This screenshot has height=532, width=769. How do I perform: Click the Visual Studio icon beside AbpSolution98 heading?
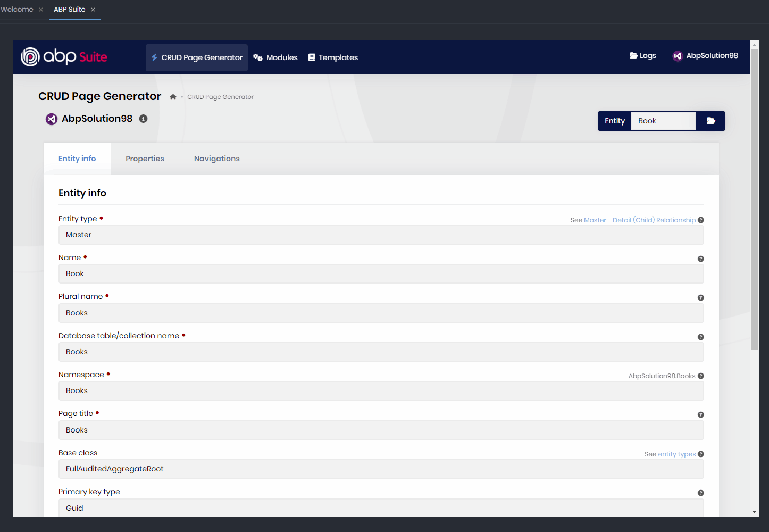[x=52, y=119]
